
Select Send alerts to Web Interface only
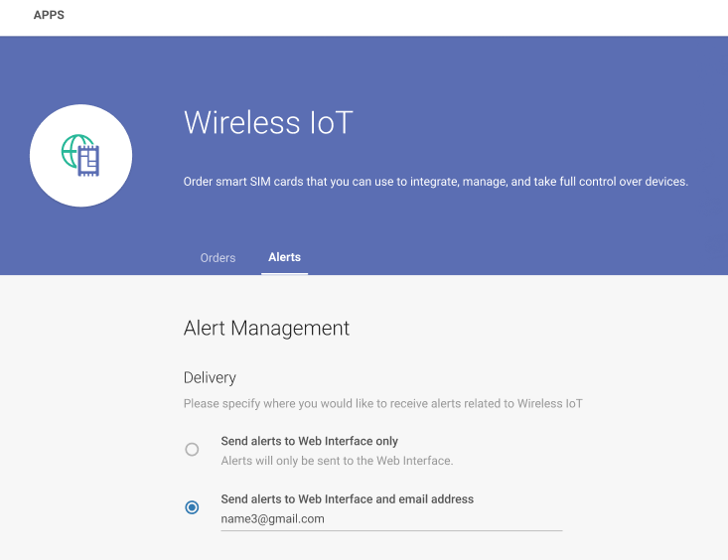point(192,449)
